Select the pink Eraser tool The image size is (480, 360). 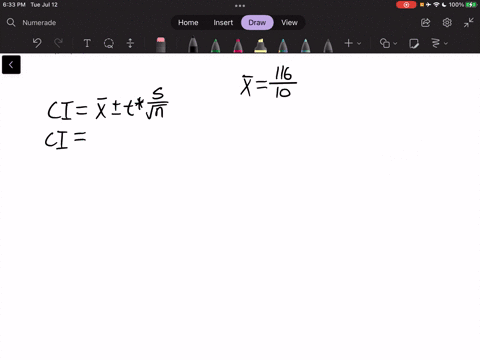(x=161, y=45)
